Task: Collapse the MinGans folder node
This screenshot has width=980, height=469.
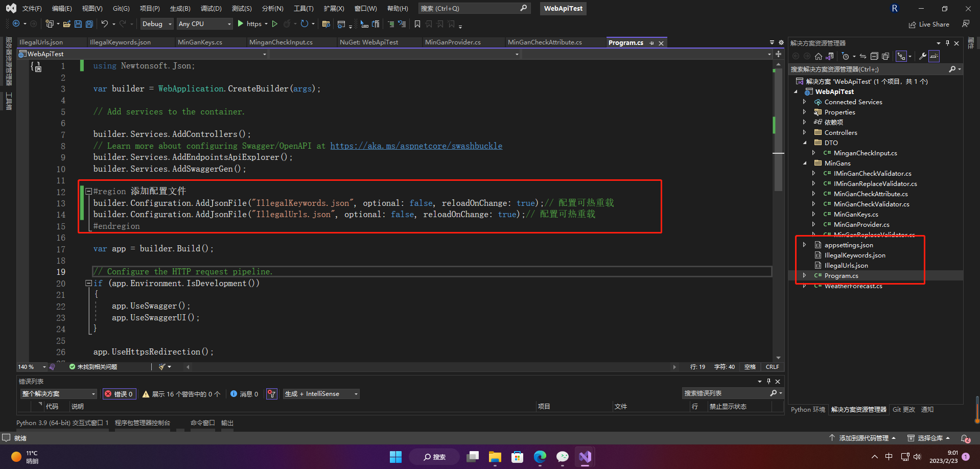Action: tap(804, 163)
